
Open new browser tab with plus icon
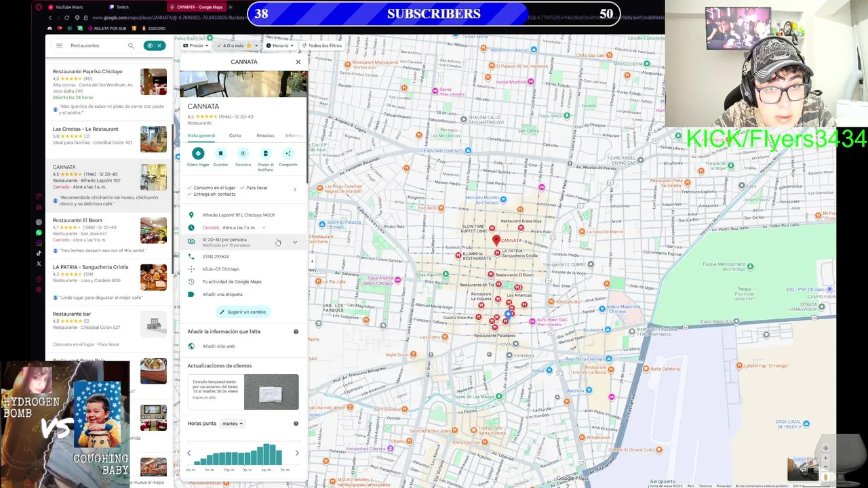tap(230, 7)
